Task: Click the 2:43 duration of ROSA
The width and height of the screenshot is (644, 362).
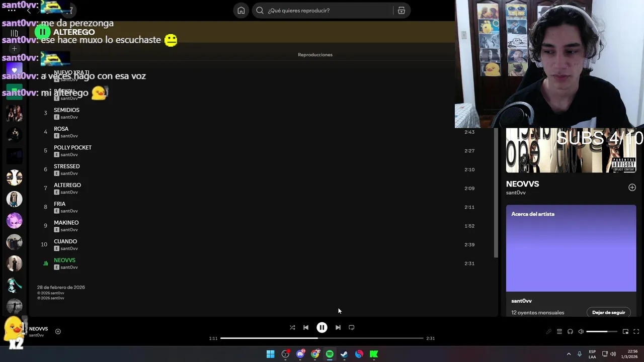Action: point(469,132)
